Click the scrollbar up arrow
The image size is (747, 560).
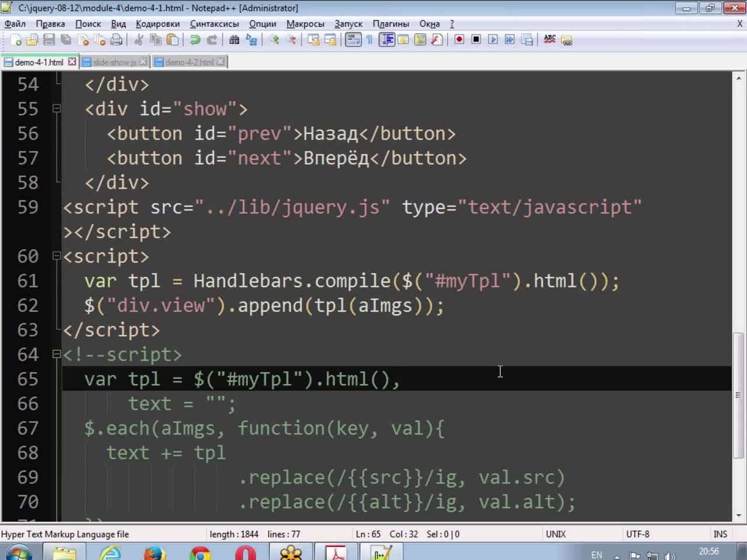[x=738, y=78]
